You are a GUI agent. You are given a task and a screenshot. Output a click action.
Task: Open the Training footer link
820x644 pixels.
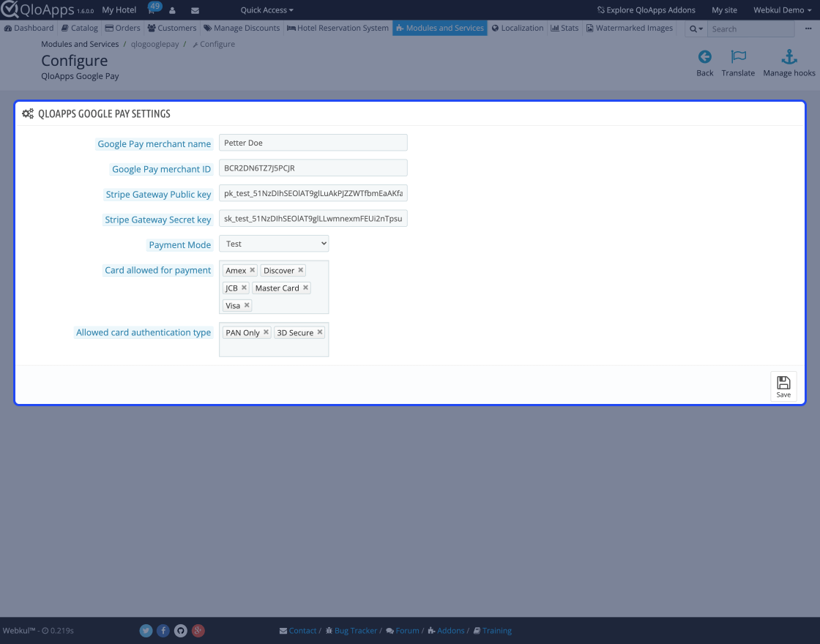[x=493, y=630]
